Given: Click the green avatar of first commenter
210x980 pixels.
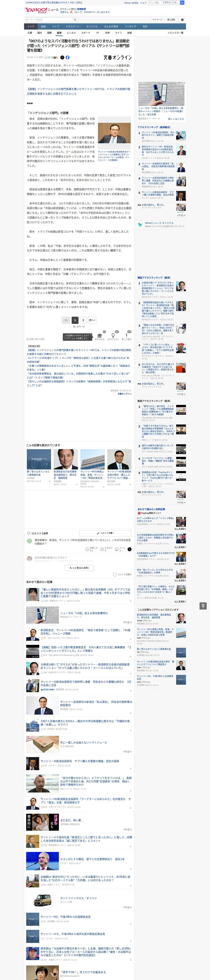Looking at the screenshot, I should click(29, 541).
